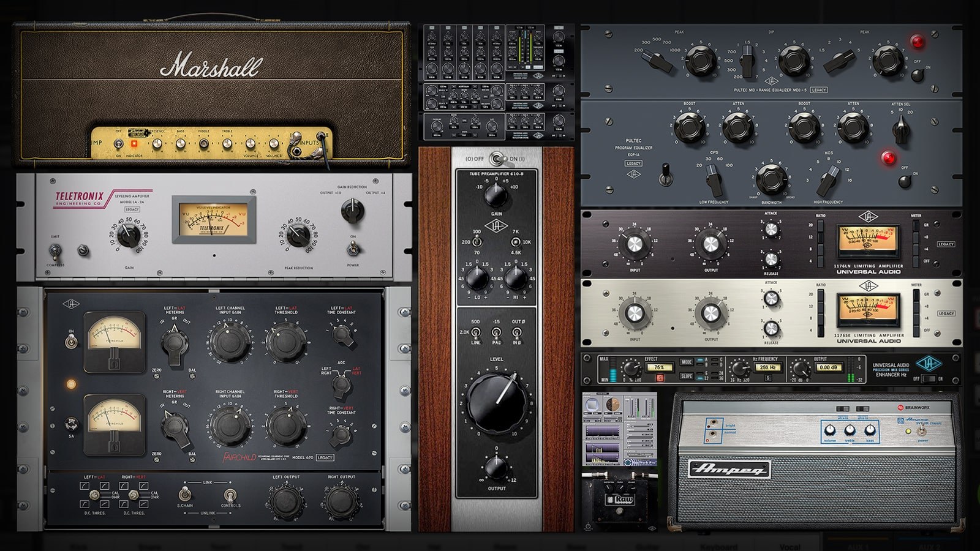The width and height of the screenshot is (980, 551).
Task: Toggle the LA-2A Limit/Compress switch
Action: pyautogui.click(x=55, y=251)
